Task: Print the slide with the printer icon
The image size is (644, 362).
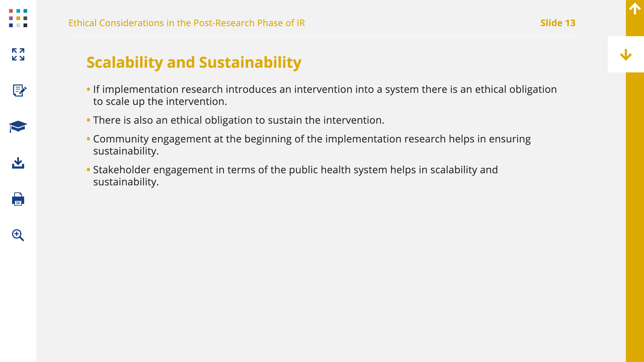Action: 18,199
